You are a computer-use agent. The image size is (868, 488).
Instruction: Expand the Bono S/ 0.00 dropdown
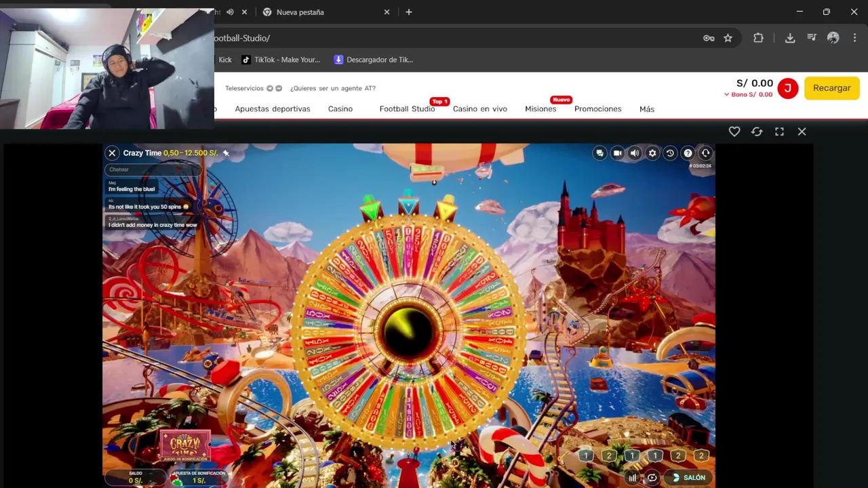[x=748, y=94]
